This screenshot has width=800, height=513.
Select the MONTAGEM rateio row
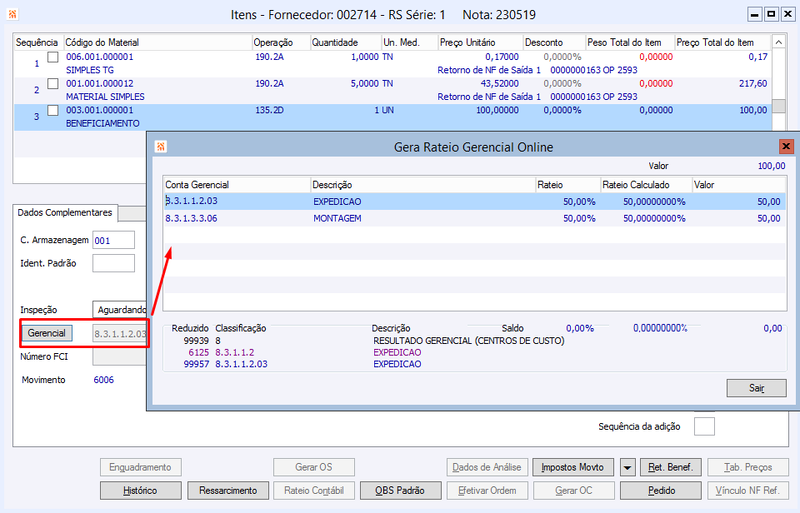(474, 218)
